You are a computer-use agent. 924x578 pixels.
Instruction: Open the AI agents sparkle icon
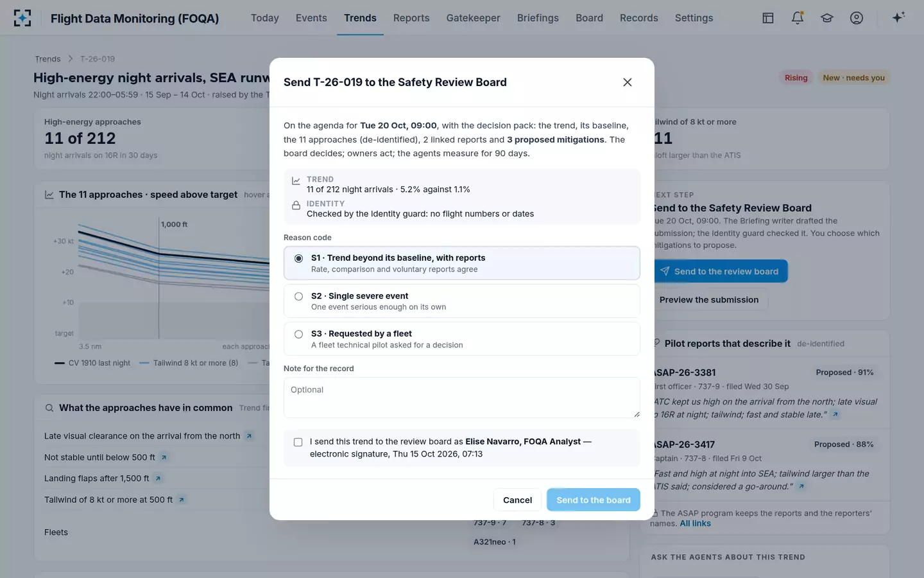point(898,17)
